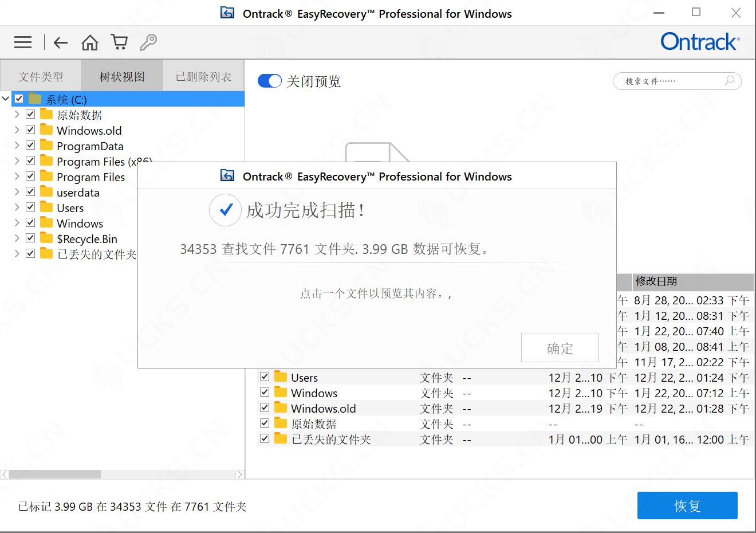Expand the 已丢失的文件夹 tree node
Screen dimensions: 756x533
(17, 254)
